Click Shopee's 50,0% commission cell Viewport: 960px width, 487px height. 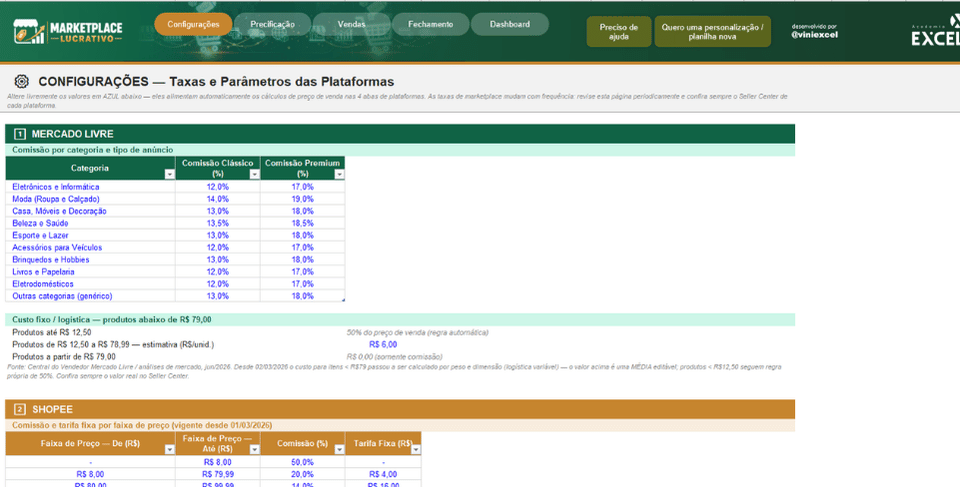coord(302,462)
